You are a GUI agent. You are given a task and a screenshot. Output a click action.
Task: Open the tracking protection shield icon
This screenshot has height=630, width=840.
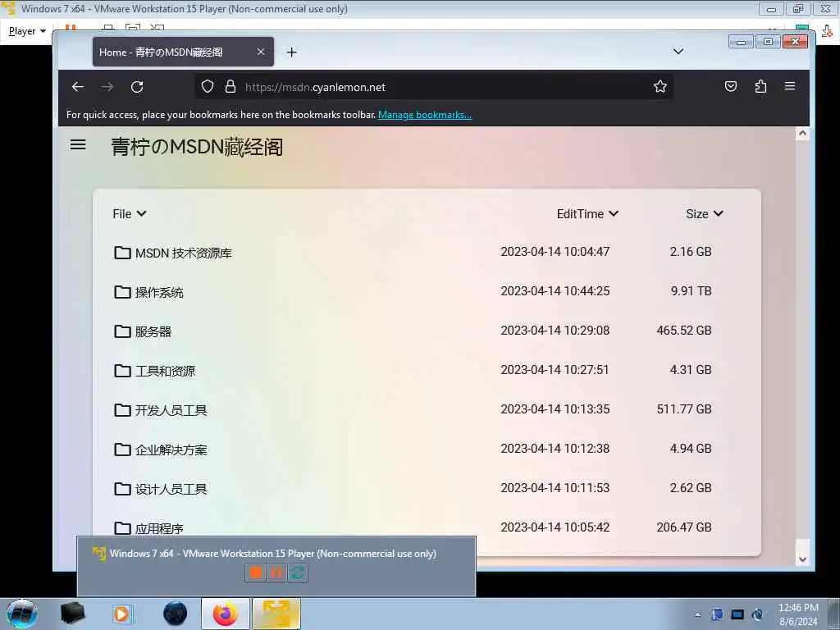(208, 87)
